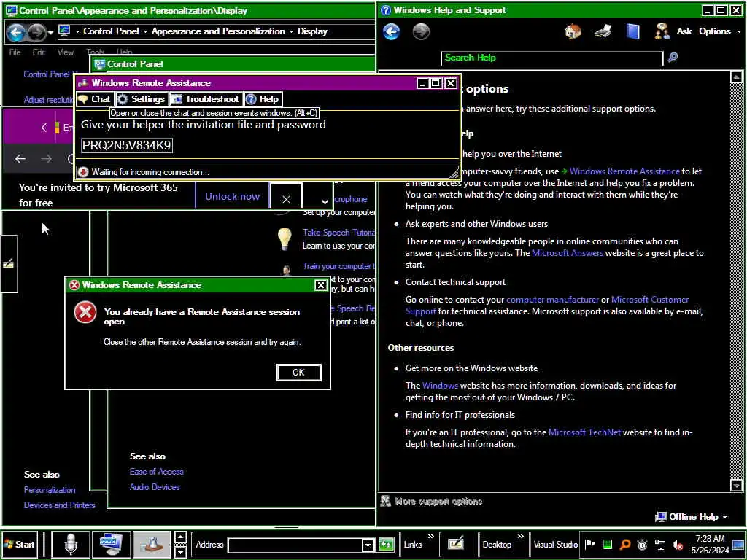Open the Options dropdown in Help
Image resolution: width=747 pixels, height=560 pixels.
tap(719, 31)
